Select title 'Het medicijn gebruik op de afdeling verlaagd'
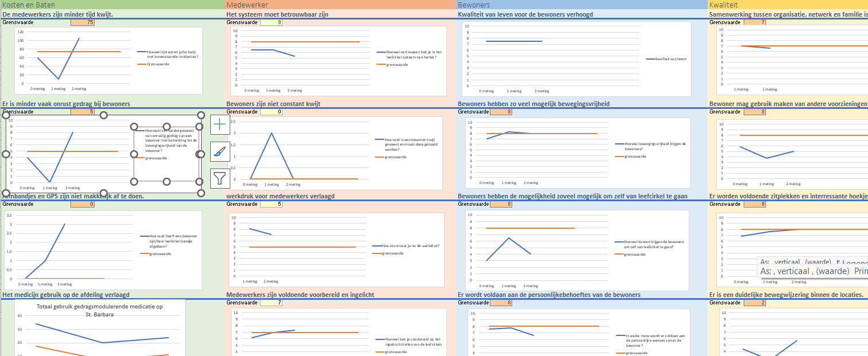868x356 pixels. pyautogui.click(x=66, y=295)
